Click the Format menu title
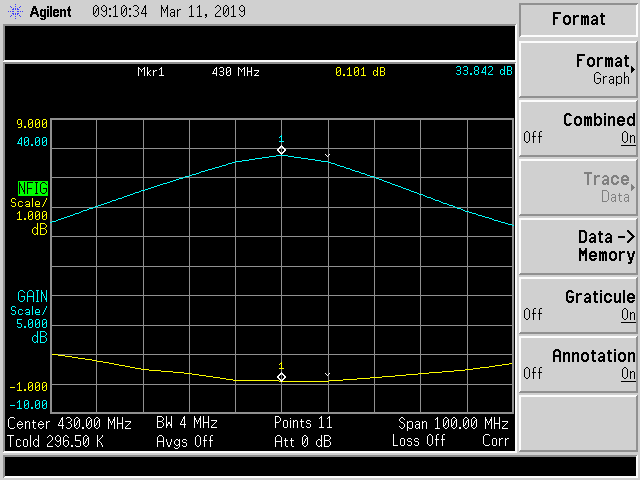The width and height of the screenshot is (640, 480). point(578,19)
